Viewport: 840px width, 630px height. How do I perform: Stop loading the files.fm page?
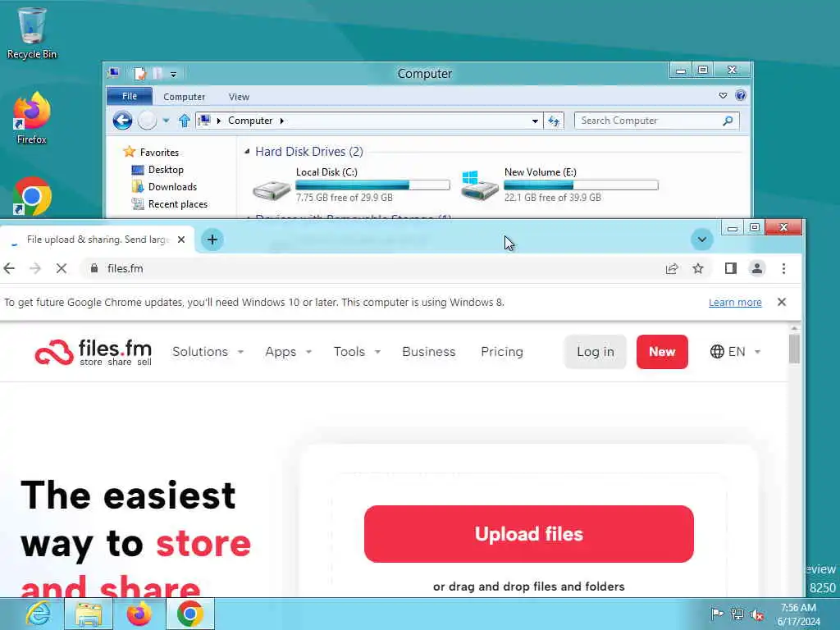coord(61,268)
